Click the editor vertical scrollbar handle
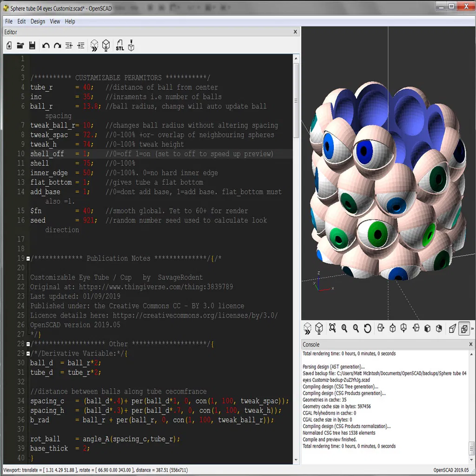The width and height of the screenshot is (476, 476). (296, 100)
